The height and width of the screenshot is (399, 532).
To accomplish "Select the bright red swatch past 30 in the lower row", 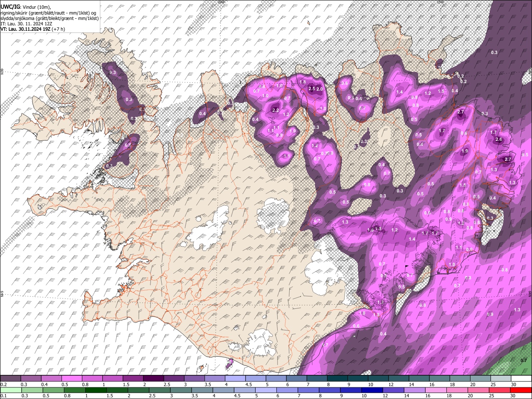I will pyautogui.click(x=521, y=390).
